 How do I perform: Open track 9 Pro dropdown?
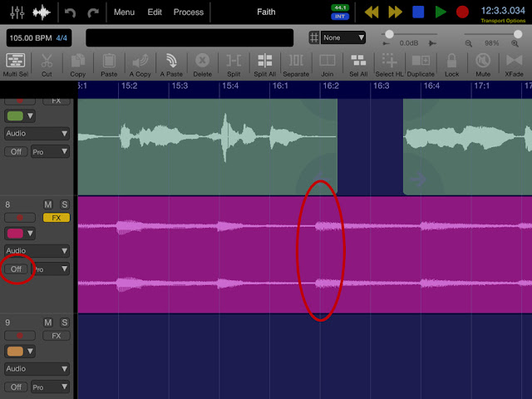coord(51,387)
